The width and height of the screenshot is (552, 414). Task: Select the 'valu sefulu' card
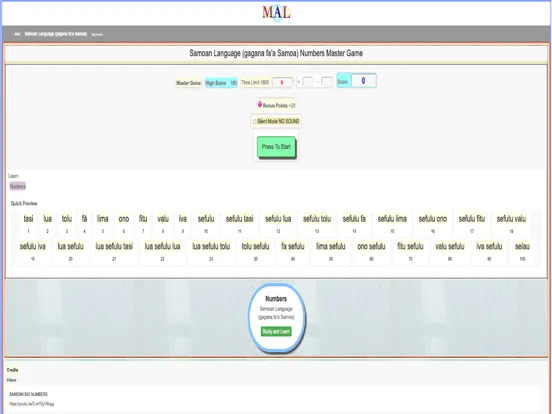(450, 251)
